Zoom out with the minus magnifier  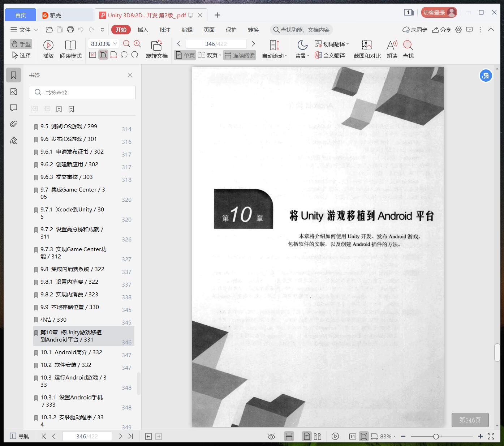coord(127,44)
